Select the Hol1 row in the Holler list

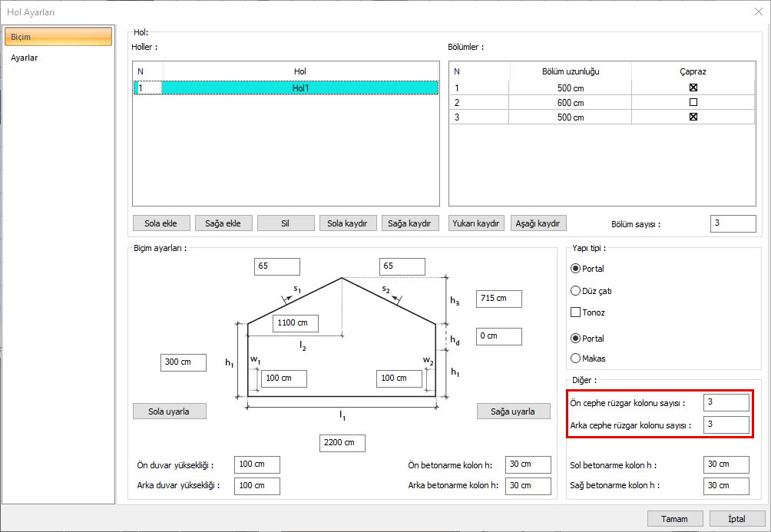299,88
